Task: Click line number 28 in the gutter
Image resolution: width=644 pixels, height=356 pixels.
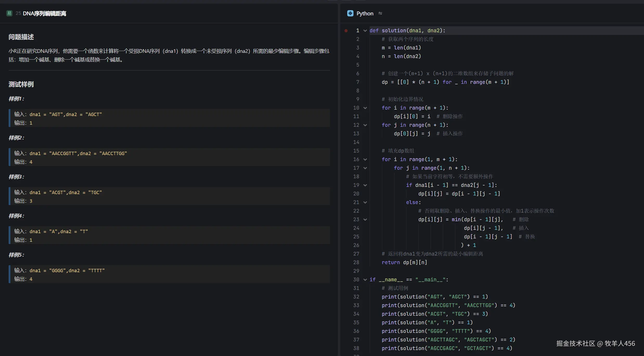Action: [x=356, y=262]
